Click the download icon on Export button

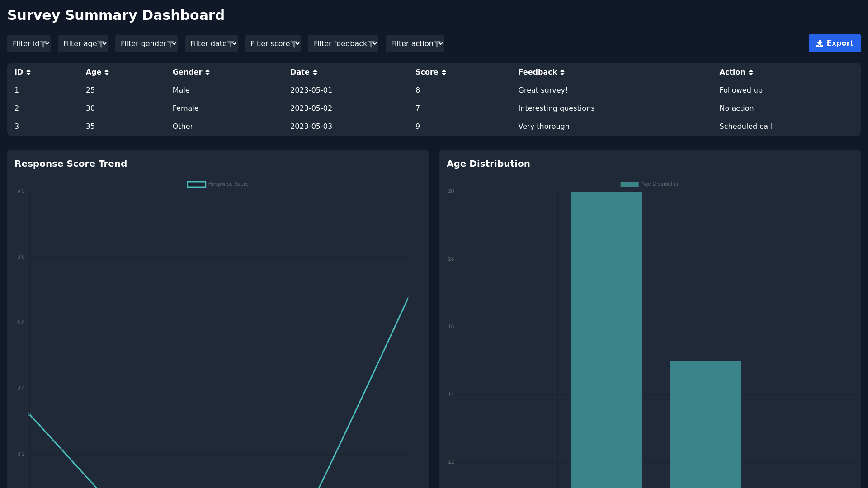point(819,43)
